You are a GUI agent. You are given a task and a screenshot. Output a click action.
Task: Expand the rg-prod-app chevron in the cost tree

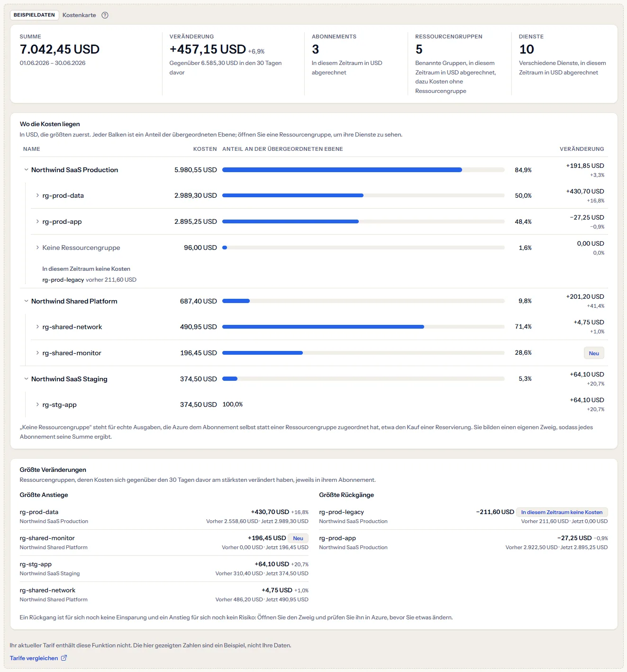[x=37, y=221]
